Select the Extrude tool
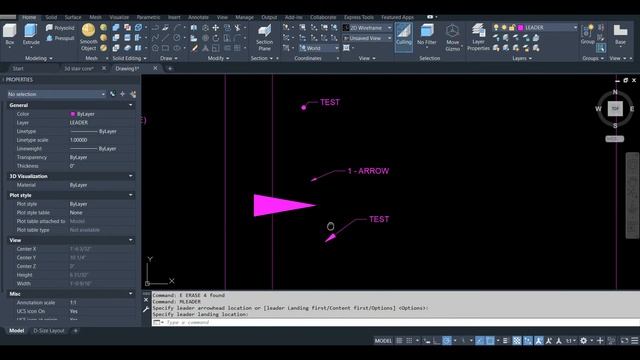 point(31,34)
